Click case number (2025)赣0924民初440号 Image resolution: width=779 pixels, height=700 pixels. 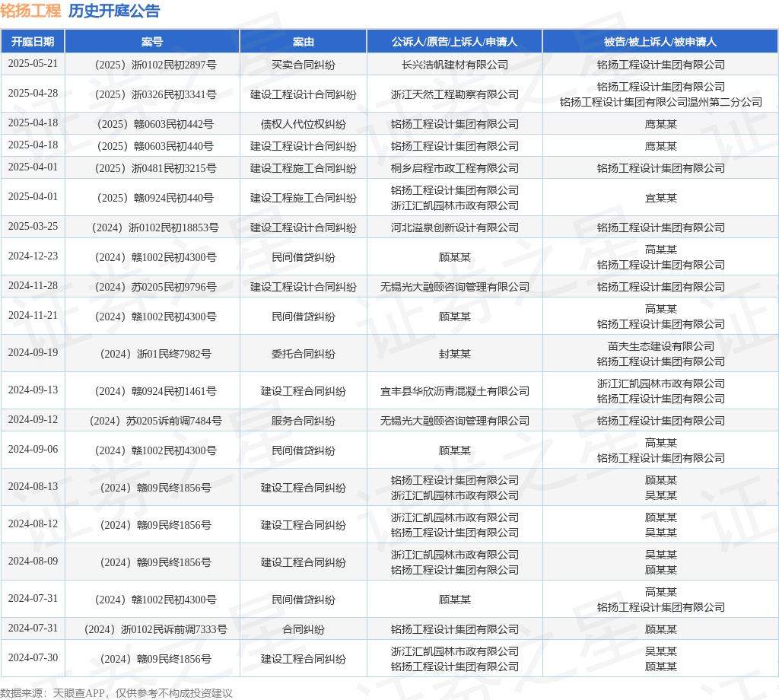[x=155, y=199]
